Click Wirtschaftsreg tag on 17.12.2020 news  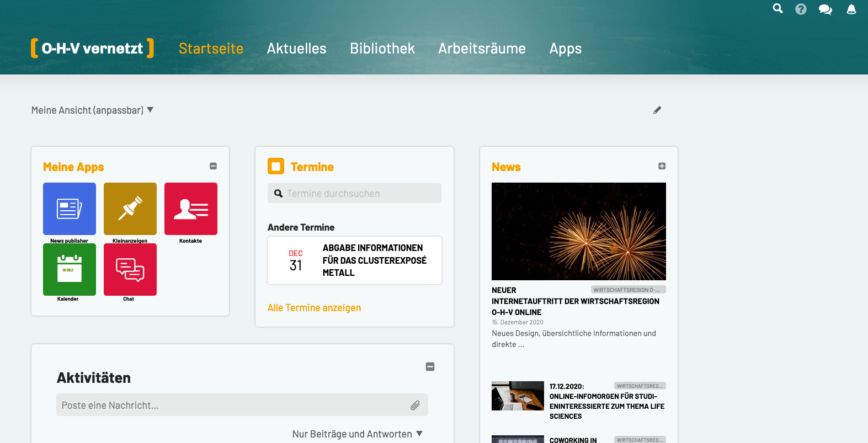pos(640,386)
